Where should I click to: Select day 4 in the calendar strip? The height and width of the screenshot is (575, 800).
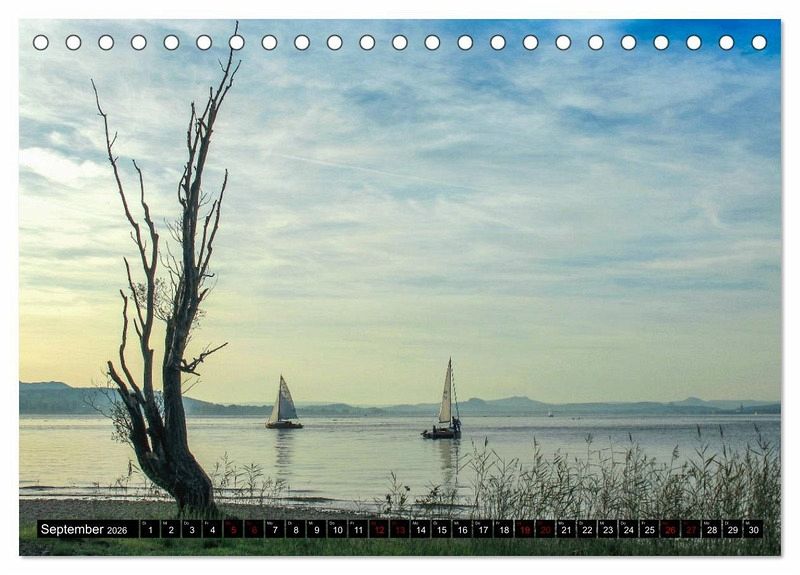[x=212, y=530]
